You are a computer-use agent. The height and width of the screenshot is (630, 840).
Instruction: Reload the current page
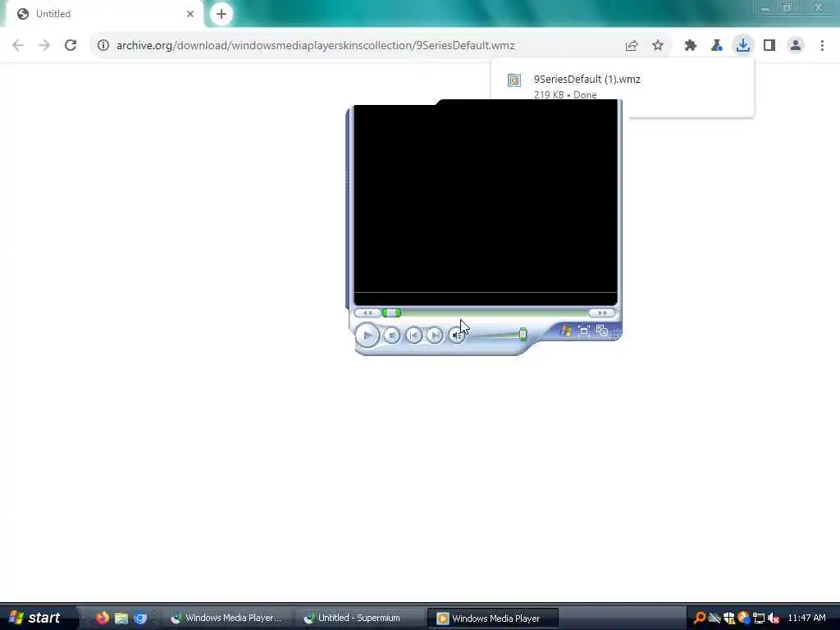pyautogui.click(x=71, y=46)
